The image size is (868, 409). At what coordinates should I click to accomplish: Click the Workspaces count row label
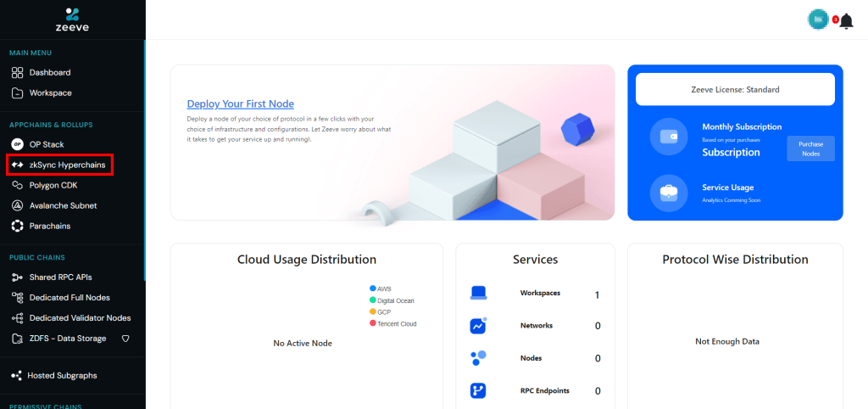(540, 293)
